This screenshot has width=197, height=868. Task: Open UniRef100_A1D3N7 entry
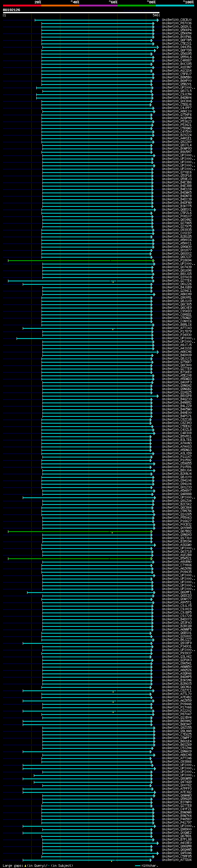[176, 67]
